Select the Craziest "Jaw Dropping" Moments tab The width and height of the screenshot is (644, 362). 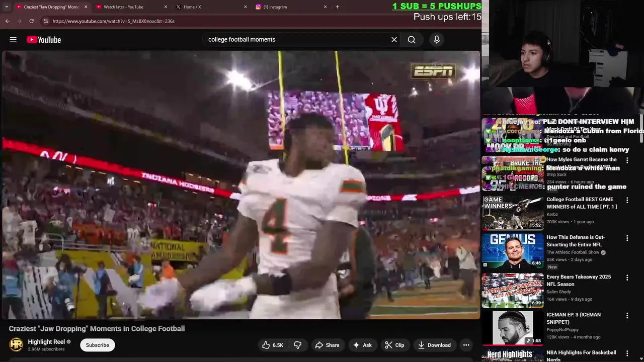[51, 7]
